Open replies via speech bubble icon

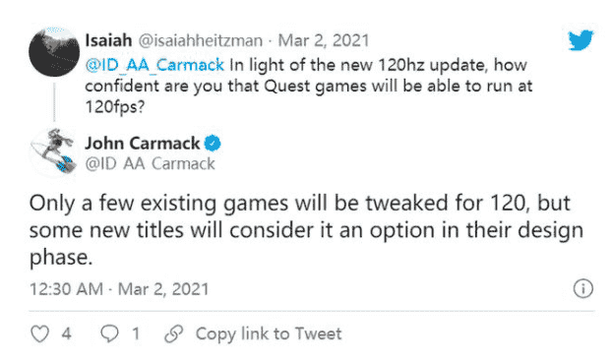tap(109, 334)
